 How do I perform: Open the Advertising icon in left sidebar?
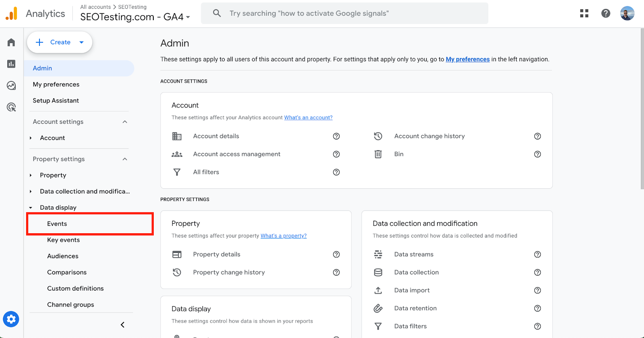click(x=11, y=107)
